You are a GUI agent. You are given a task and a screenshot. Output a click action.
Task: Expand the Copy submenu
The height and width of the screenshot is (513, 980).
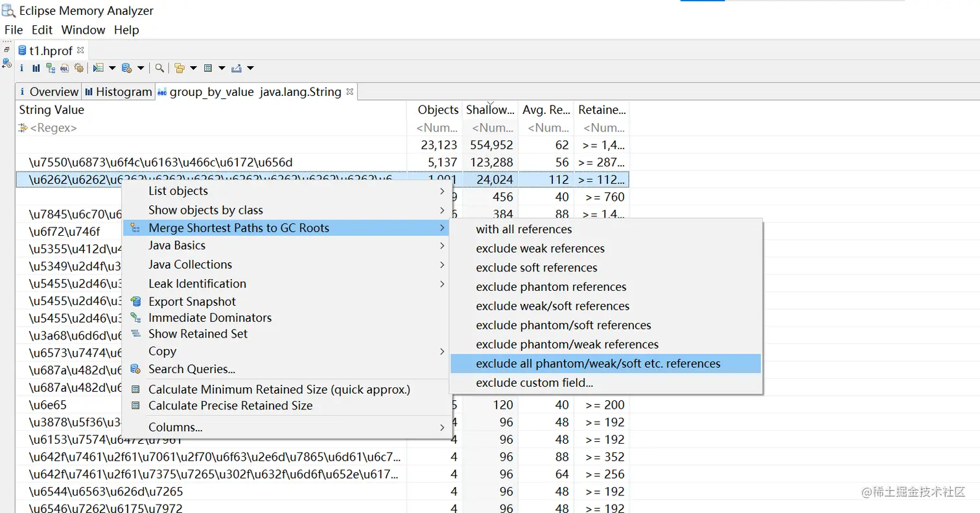click(x=287, y=351)
